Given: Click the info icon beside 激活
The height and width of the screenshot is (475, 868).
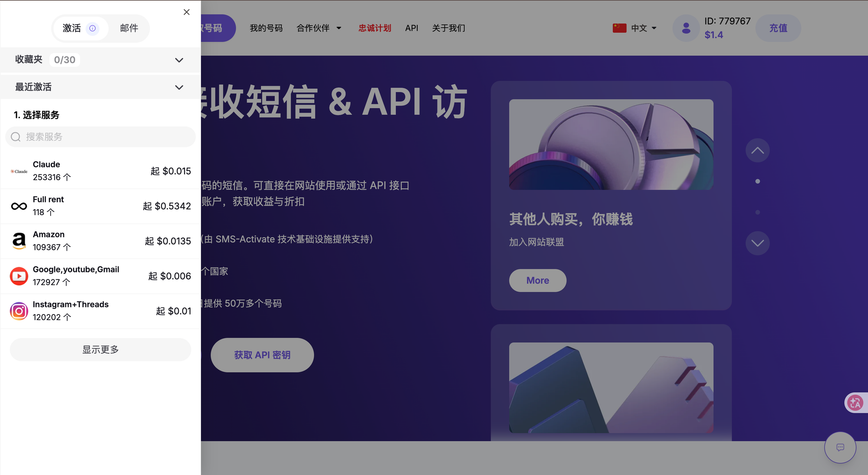Looking at the screenshot, I should point(92,28).
